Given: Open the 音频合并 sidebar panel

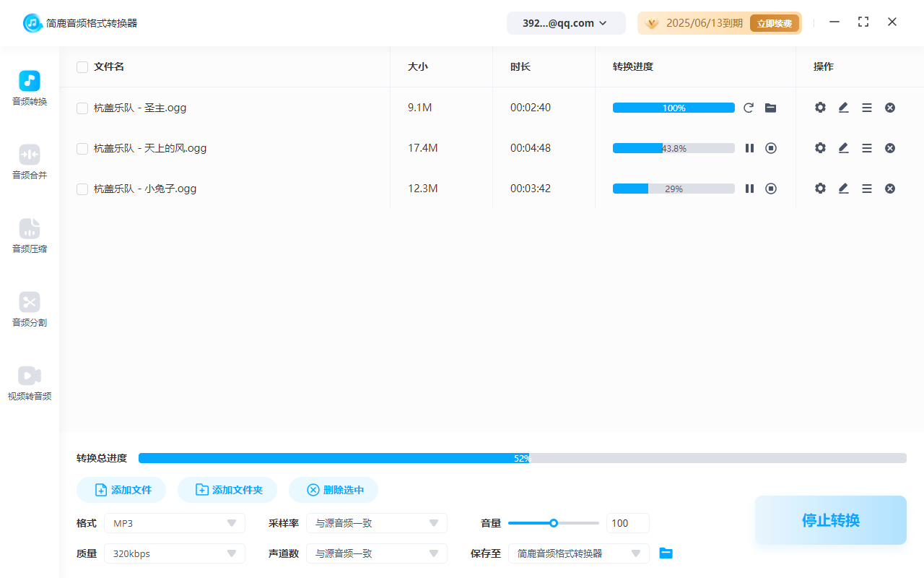Looking at the screenshot, I should [29, 160].
